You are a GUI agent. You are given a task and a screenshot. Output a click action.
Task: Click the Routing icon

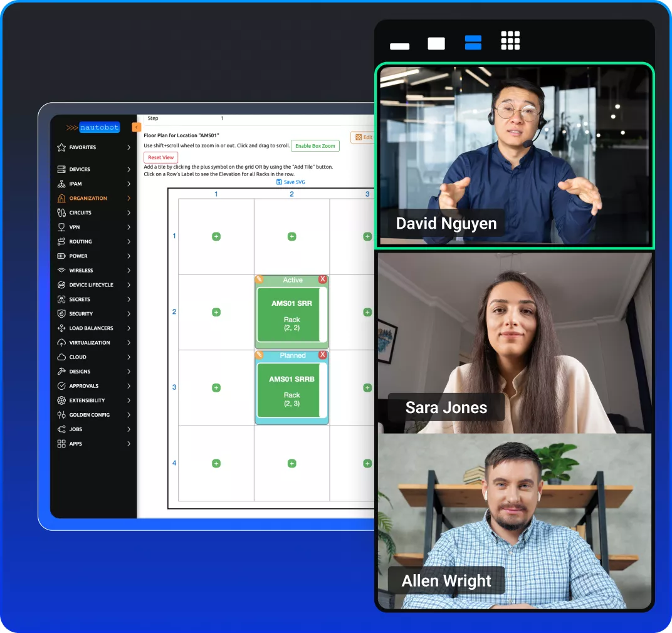tap(61, 242)
